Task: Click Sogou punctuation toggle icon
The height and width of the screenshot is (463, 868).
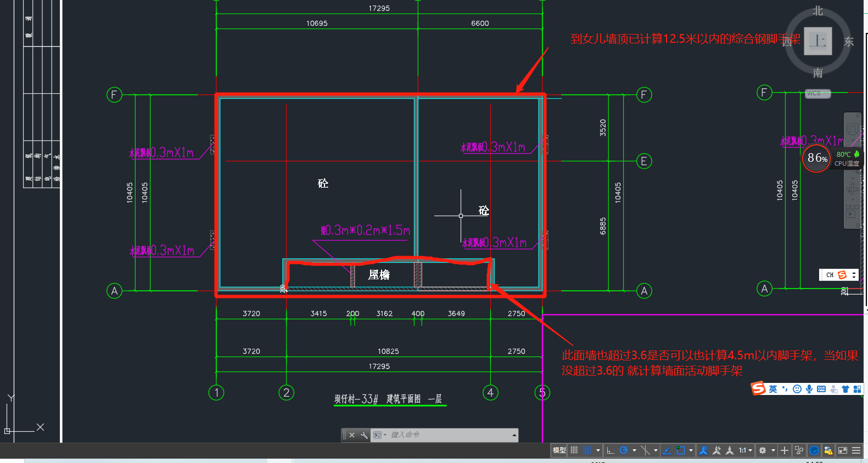Action: 785,389
